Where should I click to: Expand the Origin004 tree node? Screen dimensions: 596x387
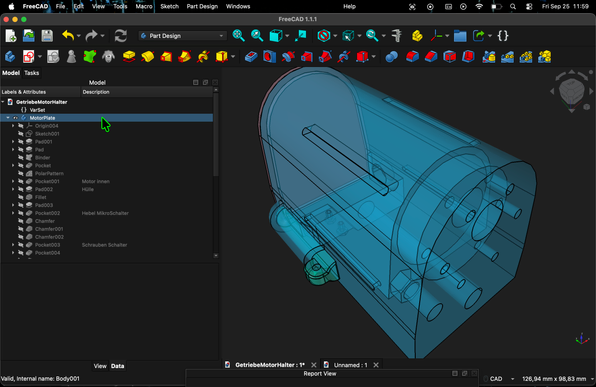point(13,126)
